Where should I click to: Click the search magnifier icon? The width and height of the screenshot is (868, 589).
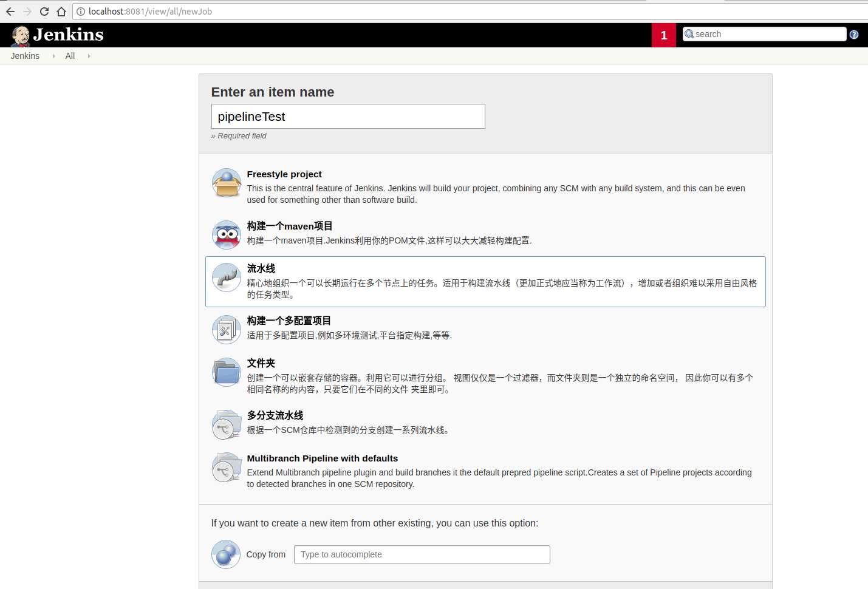pos(689,34)
